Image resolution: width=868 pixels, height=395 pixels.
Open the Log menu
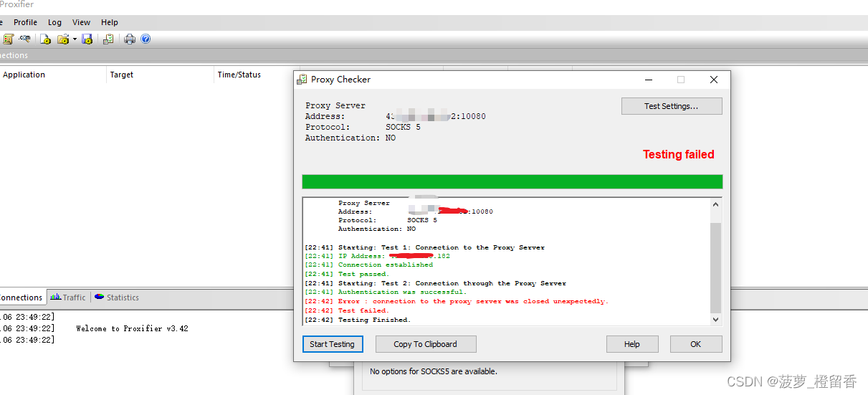[54, 22]
